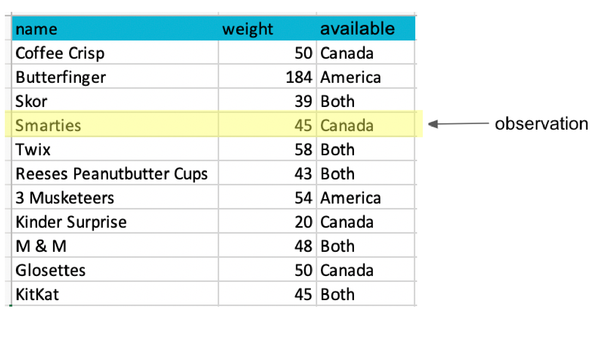Select the Reeses Peanutbutter Cups cell
Image resolution: width=601 pixels, height=364 pixels.
tap(111, 174)
